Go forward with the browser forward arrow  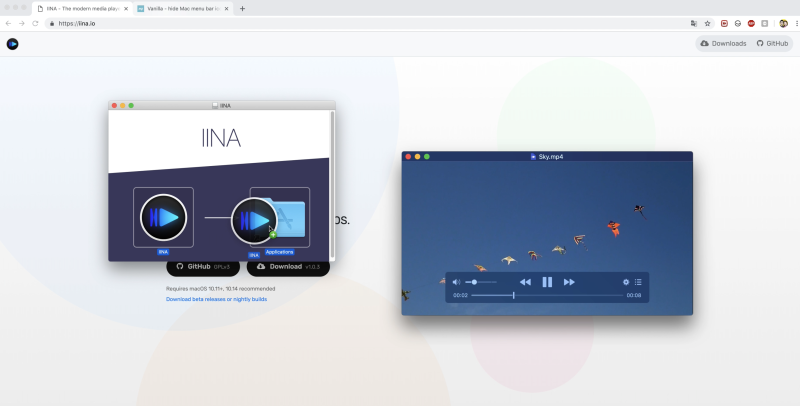(x=21, y=23)
